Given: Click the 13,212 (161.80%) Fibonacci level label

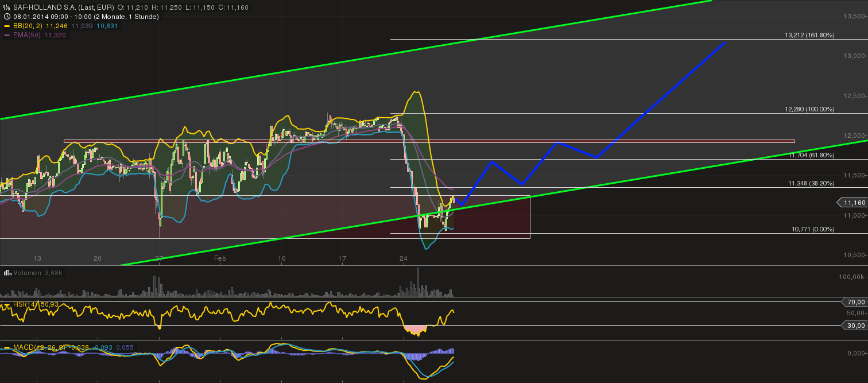Looking at the screenshot, I should coord(809,35).
